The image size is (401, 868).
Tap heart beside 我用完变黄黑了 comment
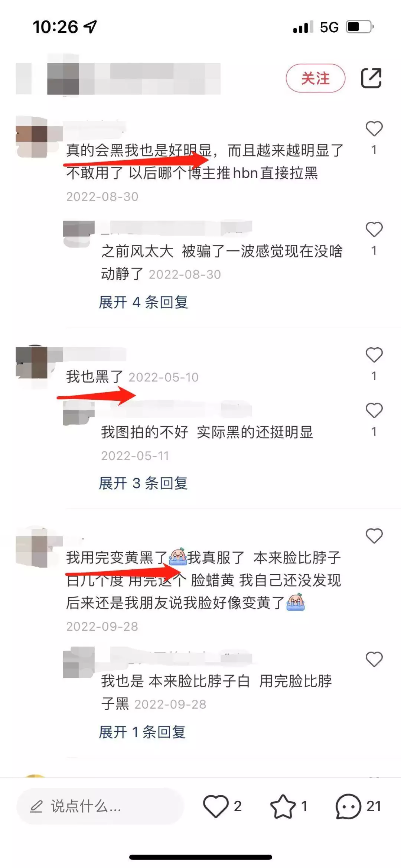(x=374, y=536)
